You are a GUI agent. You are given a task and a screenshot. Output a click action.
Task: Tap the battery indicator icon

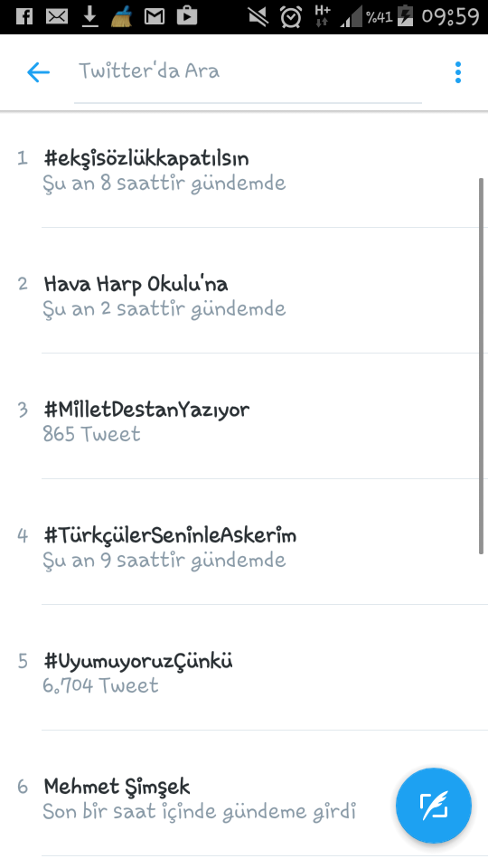point(405,16)
